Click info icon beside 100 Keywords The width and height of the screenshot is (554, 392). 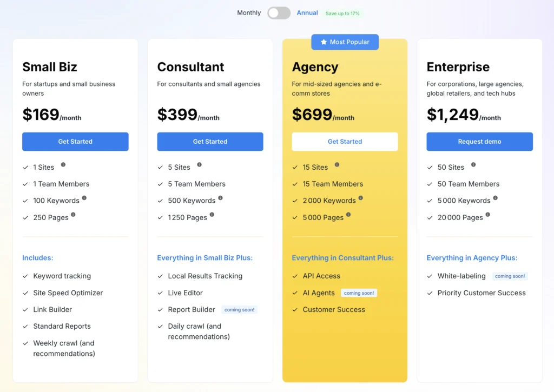click(84, 198)
